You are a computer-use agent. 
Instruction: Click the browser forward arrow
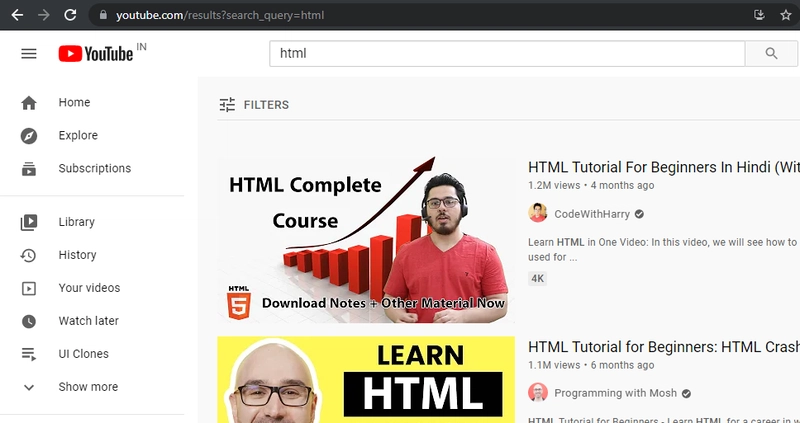[44, 15]
